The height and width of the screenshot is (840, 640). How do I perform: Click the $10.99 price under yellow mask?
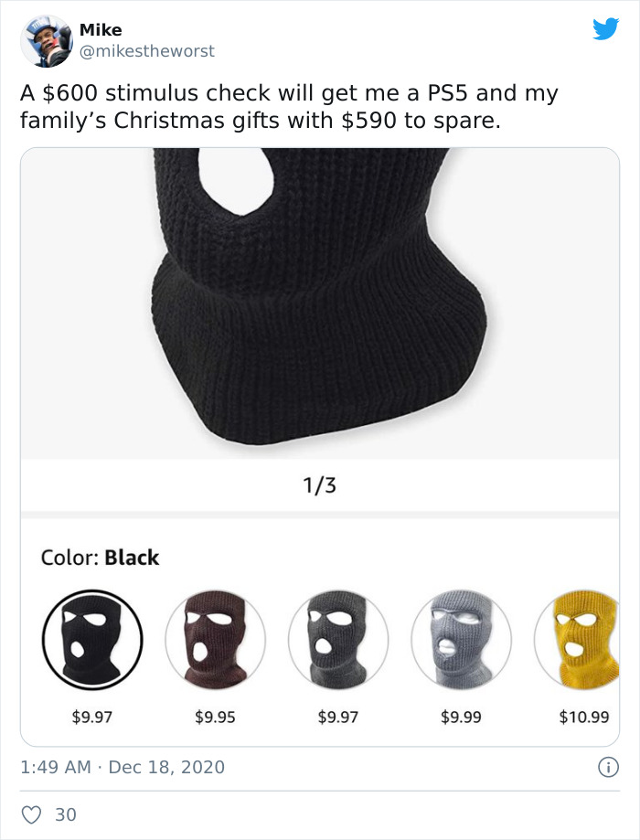coord(583,717)
